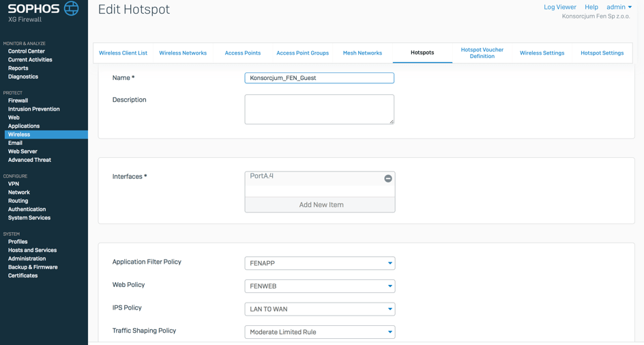Expand the Application Filter Policy dropdown

(390, 263)
